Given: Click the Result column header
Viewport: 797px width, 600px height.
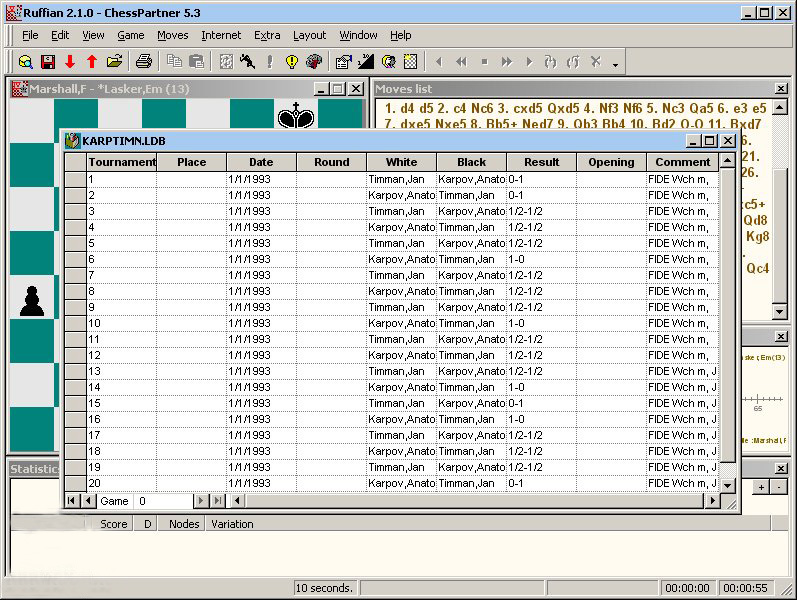Looking at the screenshot, I should click(x=541, y=162).
